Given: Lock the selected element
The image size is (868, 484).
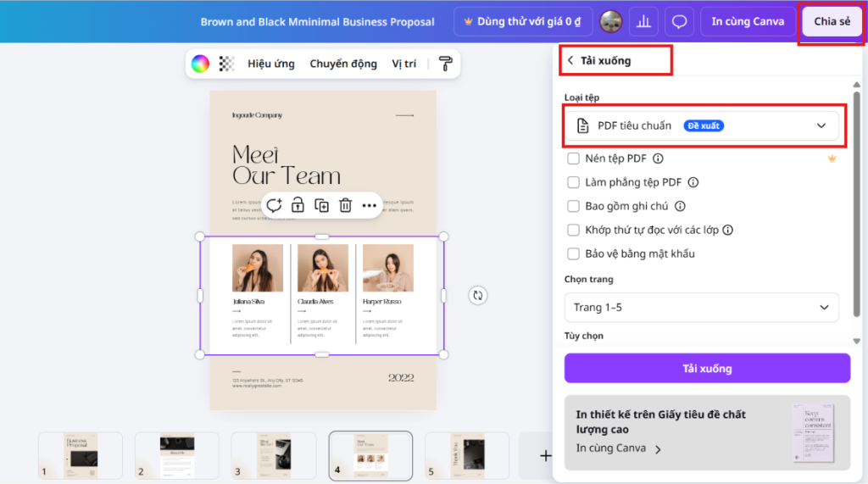Looking at the screenshot, I should pos(298,205).
